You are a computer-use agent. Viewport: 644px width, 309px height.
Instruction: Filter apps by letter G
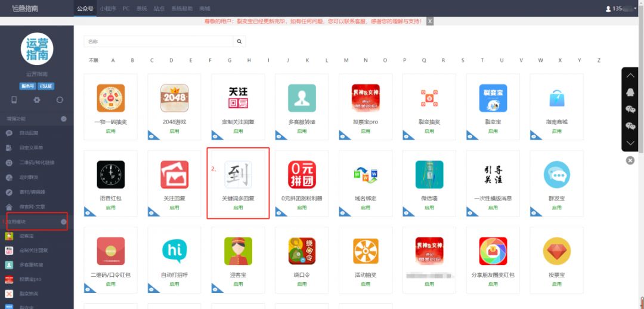[230, 60]
